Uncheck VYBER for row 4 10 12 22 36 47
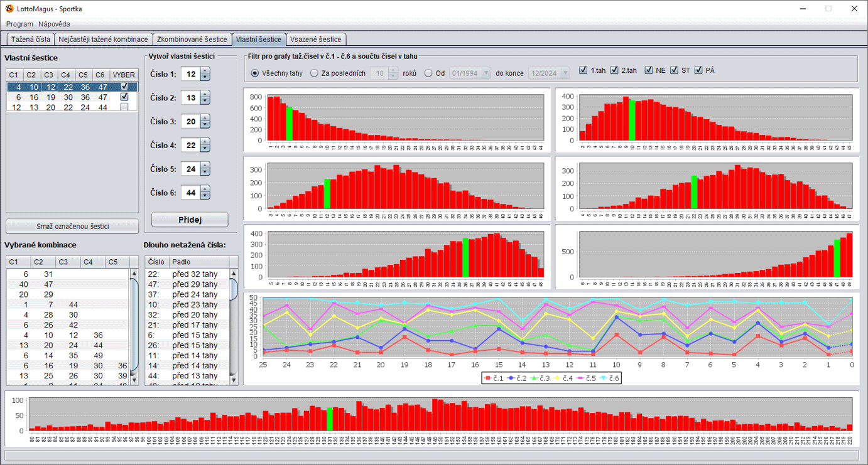 pos(124,87)
